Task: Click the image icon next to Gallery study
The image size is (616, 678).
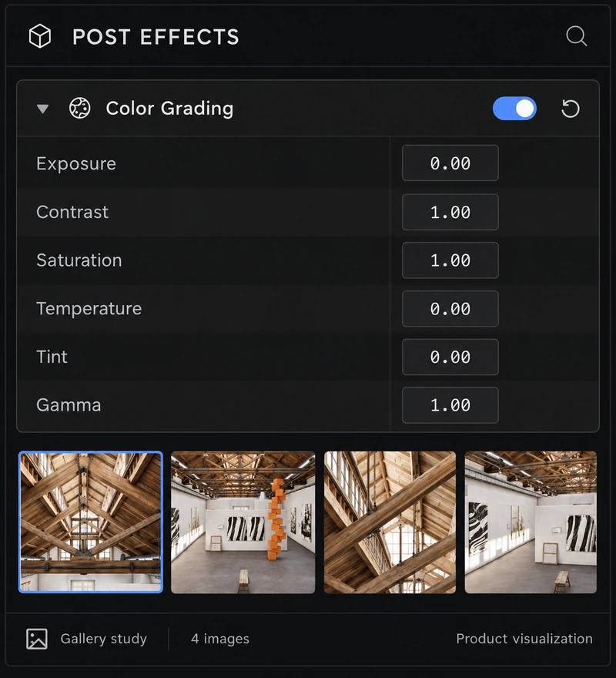Action: click(x=37, y=639)
